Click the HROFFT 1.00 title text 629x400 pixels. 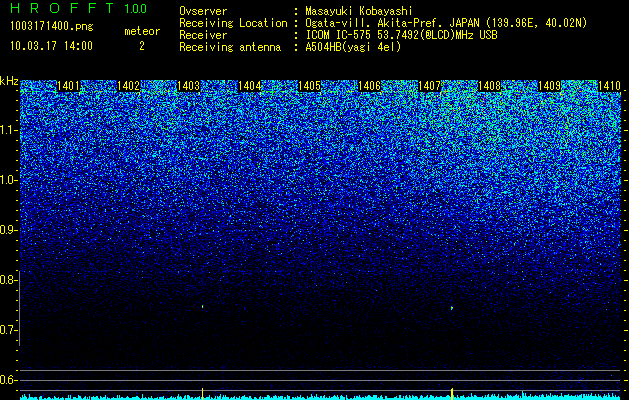[79, 8]
